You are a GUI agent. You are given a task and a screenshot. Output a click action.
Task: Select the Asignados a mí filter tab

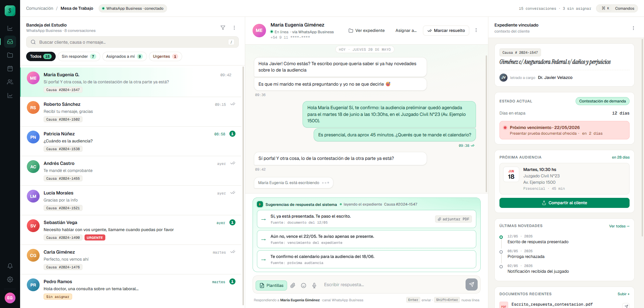point(124,56)
